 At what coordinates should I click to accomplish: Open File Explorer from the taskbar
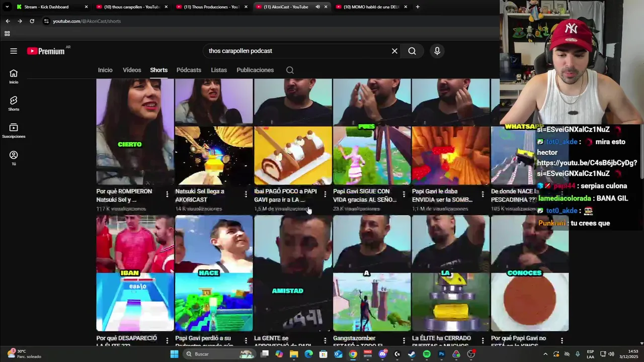click(294, 354)
